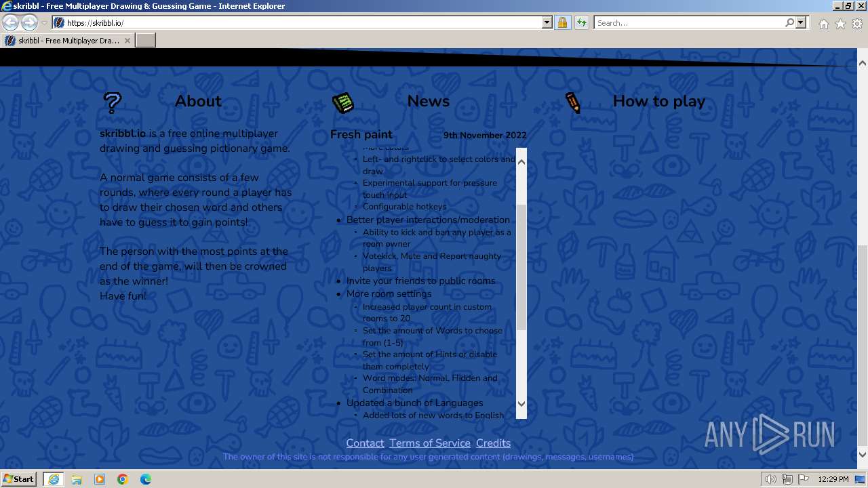The image size is (868, 488).
Task: Open the browser Tools gear icon
Action: click(857, 24)
